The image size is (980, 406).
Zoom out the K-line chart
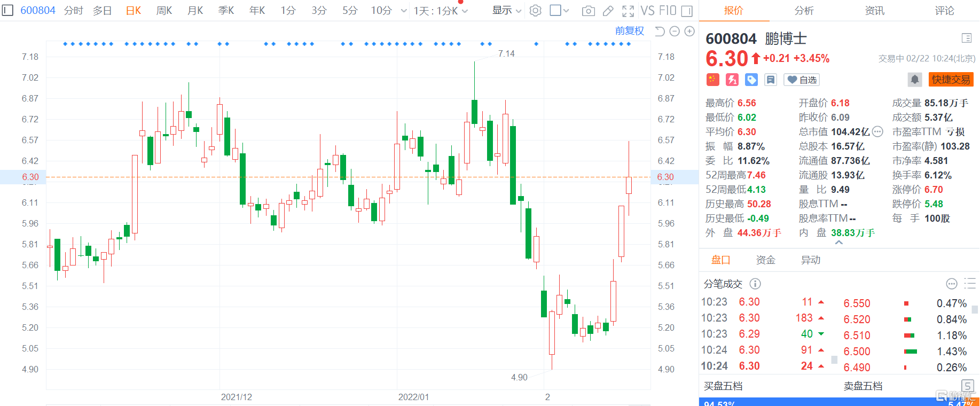[675, 32]
